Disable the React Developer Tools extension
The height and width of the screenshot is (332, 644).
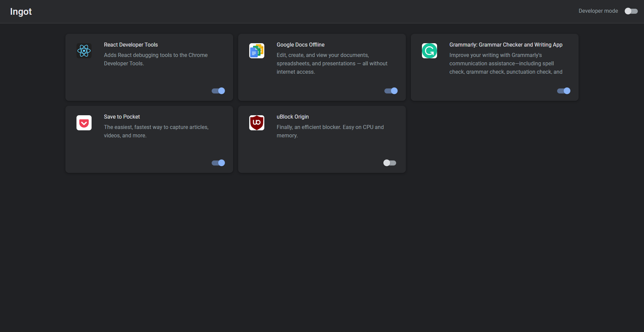pos(218,91)
